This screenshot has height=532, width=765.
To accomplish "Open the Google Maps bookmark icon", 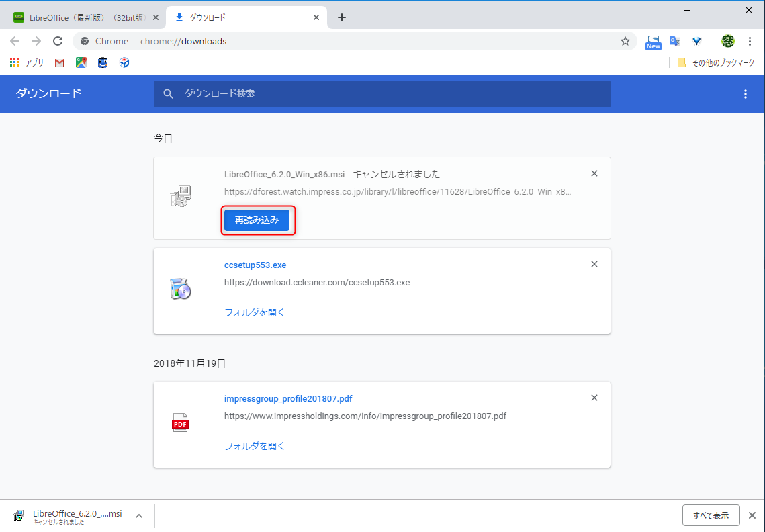I will pyautogui.click(x=81, y=62).
